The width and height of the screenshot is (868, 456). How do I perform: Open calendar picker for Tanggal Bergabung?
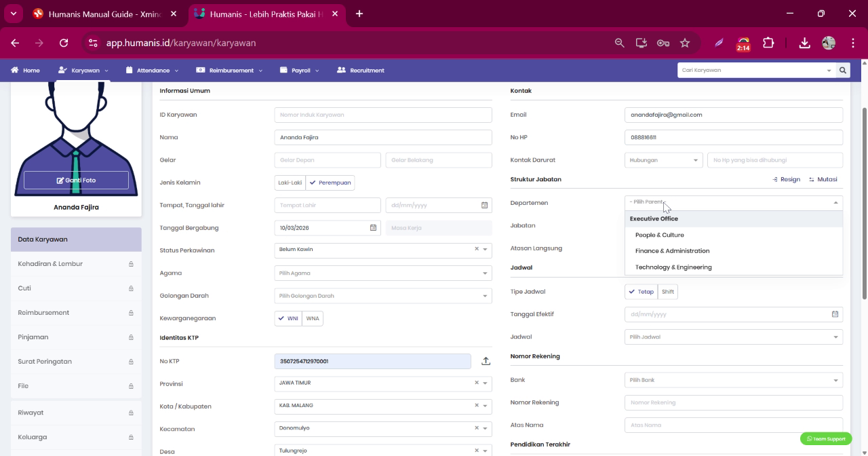tap(373, 228)
